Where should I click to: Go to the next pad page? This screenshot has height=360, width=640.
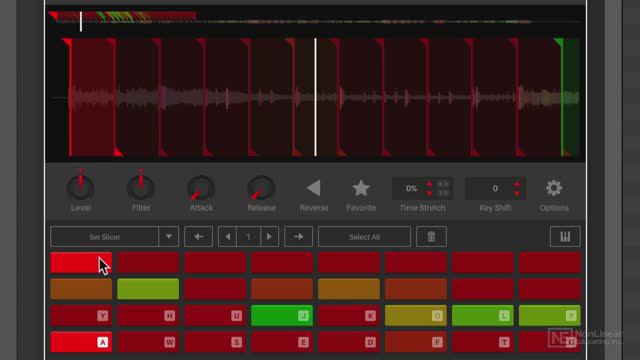pos(269,237)
